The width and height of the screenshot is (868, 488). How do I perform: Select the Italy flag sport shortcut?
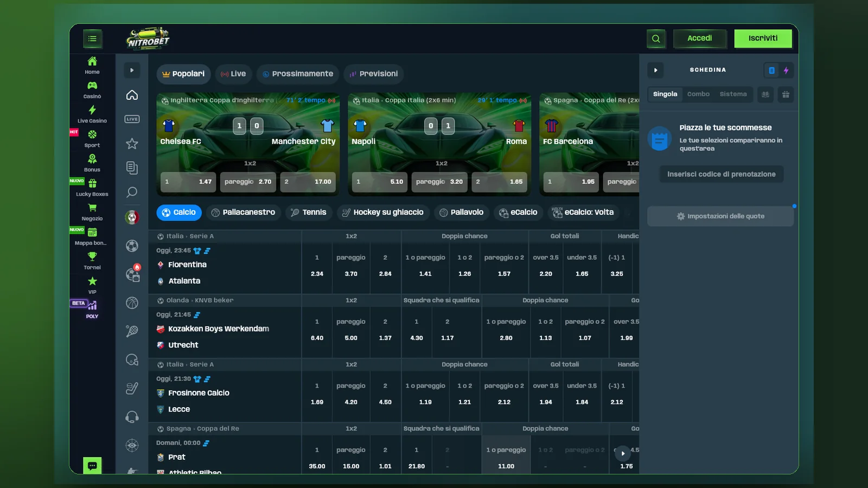click(132, 217)
